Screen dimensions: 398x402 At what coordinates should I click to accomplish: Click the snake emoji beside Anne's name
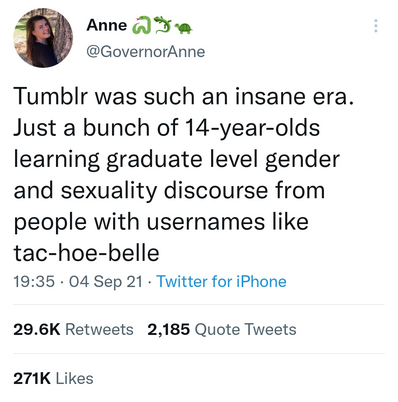pyautogui.click(x=140, y=26)
